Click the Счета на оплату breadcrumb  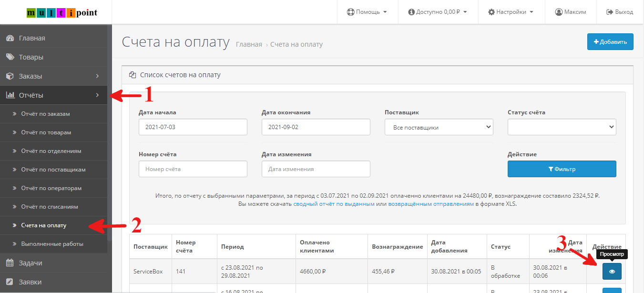click(296, 44)
